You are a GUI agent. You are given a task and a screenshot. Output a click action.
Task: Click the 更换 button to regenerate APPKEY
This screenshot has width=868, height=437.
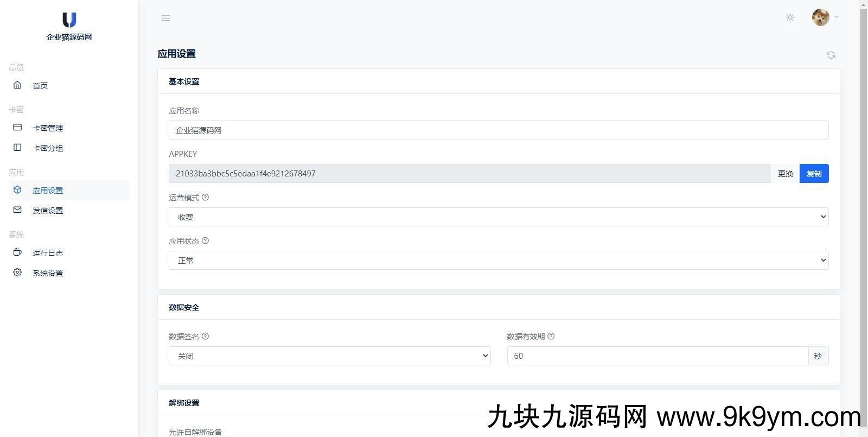[785, 174]
